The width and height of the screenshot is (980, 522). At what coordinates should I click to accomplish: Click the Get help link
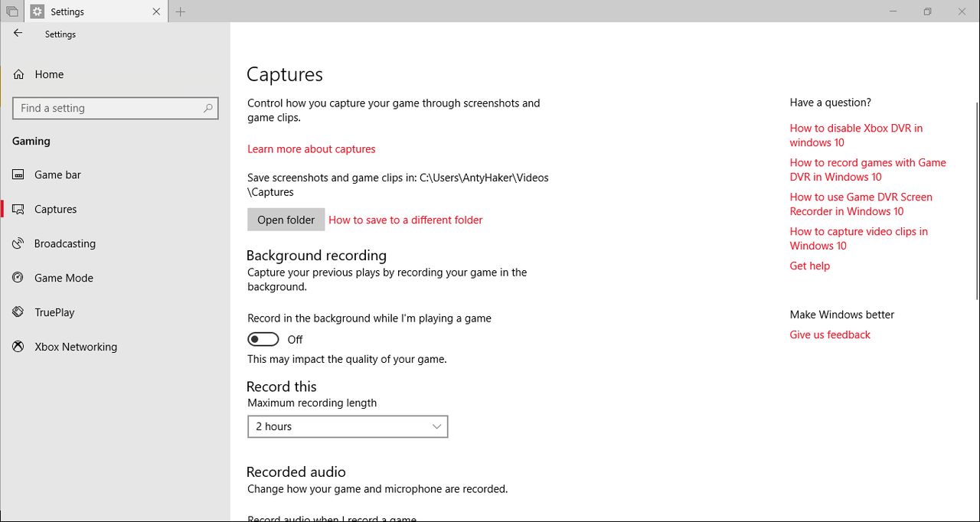pyautogui.click(x=810, y=266)
